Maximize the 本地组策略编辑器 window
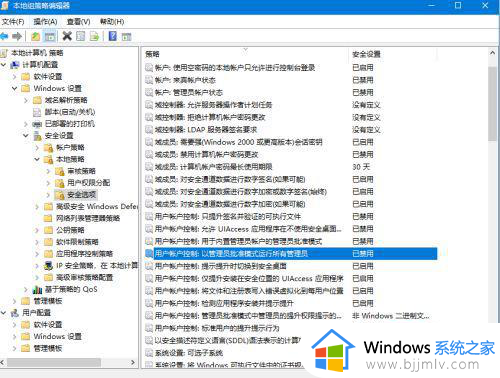Image resolution: width=500 pixels, height=378 pixels. (458, 5)
